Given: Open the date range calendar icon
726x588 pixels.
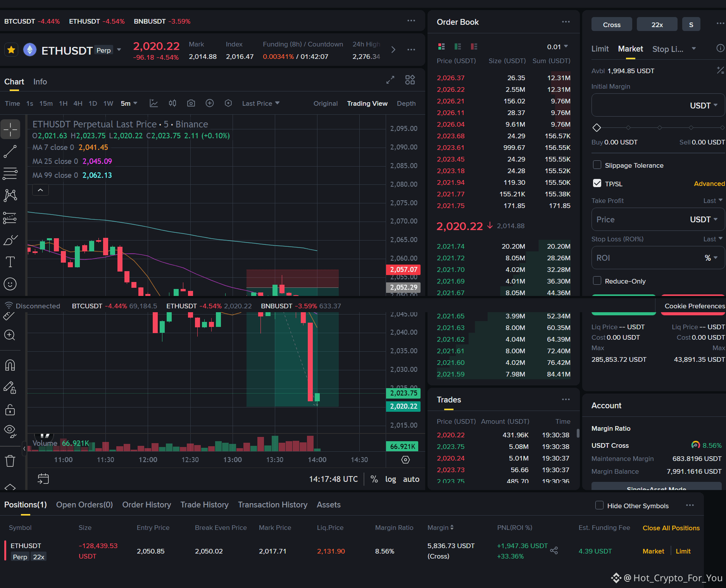Looking at the screenshot, I should (43, 479).
